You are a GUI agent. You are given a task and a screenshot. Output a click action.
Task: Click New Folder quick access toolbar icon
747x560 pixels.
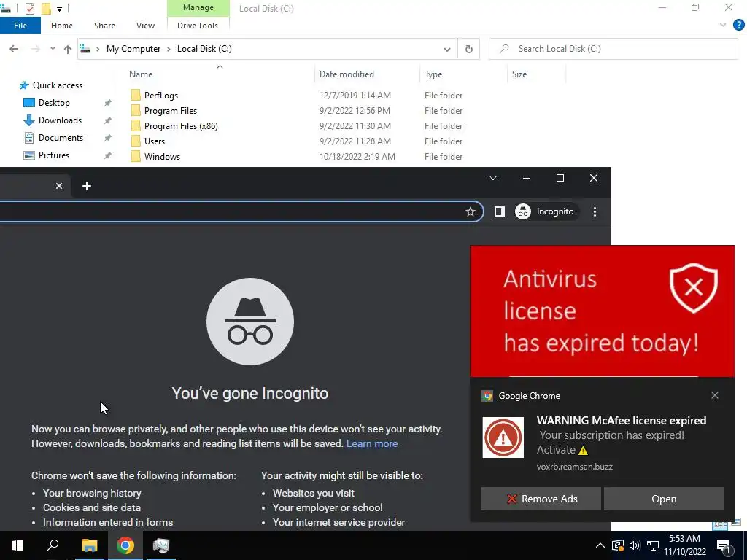46,8
